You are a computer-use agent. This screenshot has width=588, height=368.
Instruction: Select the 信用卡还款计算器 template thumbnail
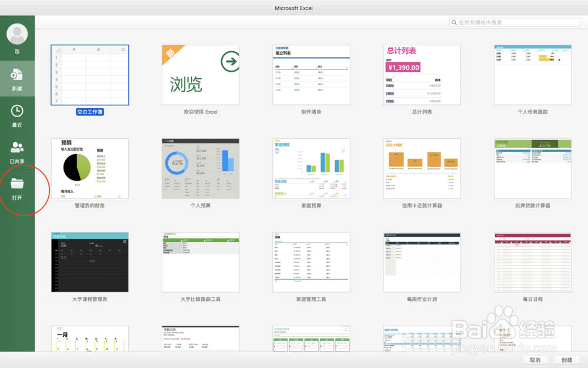coord(422,168)
